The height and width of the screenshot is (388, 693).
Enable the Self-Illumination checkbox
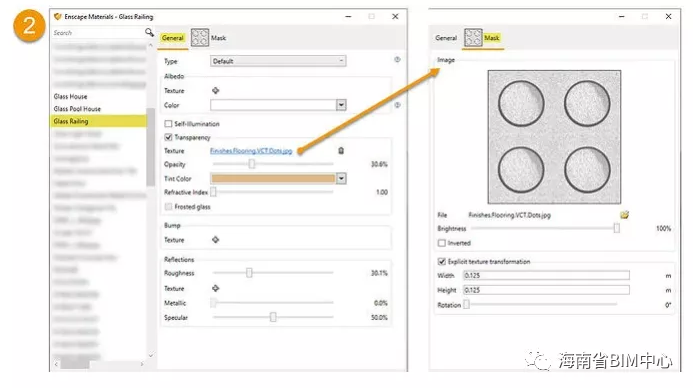pyautogui.click(x=168, y=124)
